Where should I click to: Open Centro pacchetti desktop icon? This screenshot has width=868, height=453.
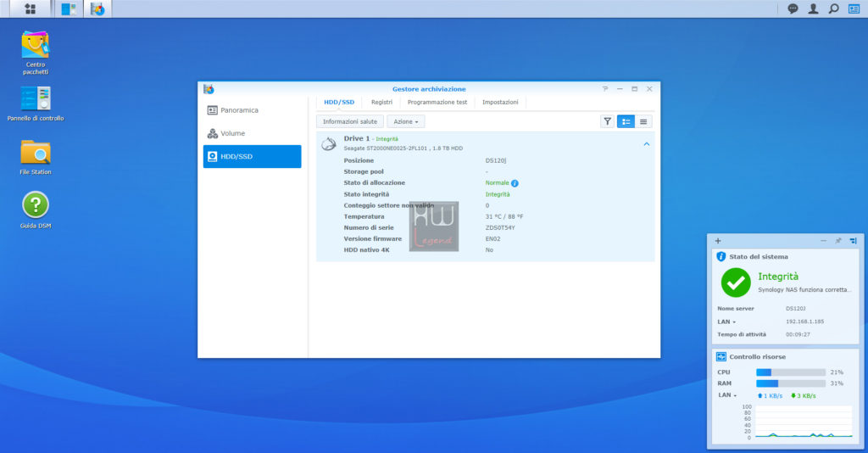coord(36,53)
